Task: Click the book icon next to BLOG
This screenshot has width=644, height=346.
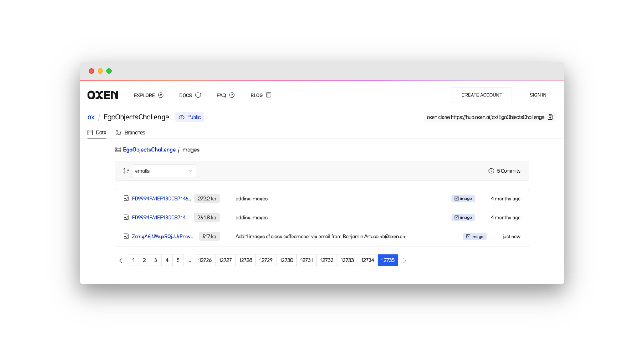Action: point(268,95)
